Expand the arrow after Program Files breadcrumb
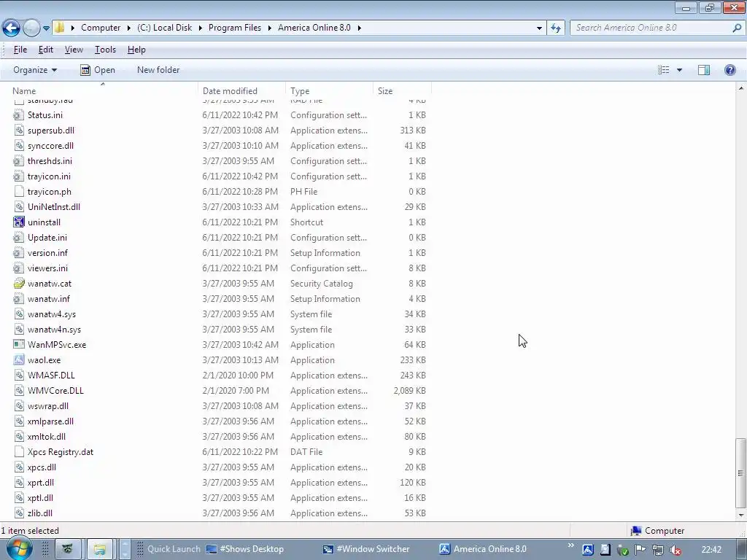747x560 pixels. coord(270,28)
